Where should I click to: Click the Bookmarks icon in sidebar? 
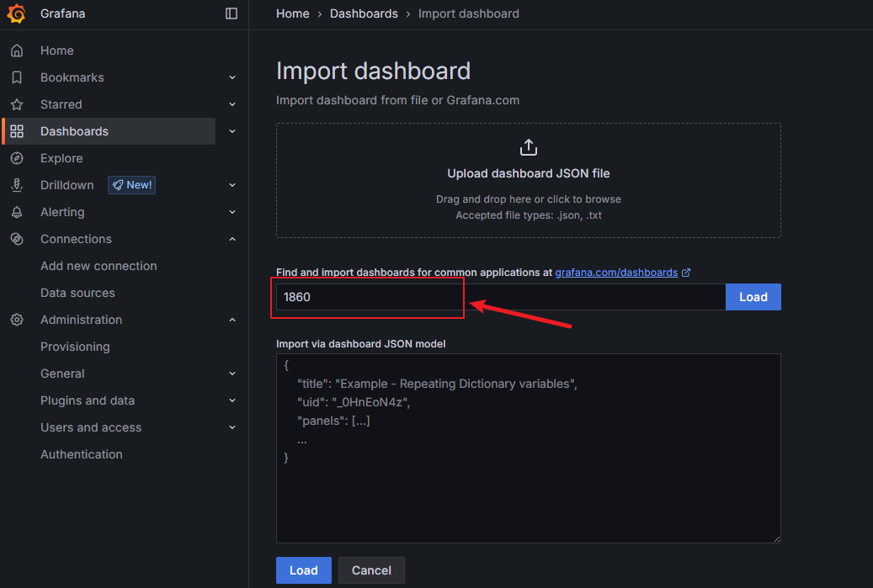17,77
